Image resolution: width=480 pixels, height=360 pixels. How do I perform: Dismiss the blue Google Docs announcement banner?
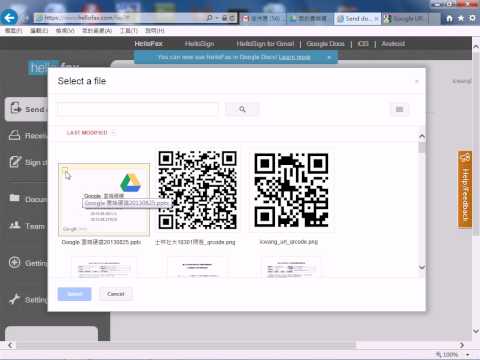click(x=329, y=57)
